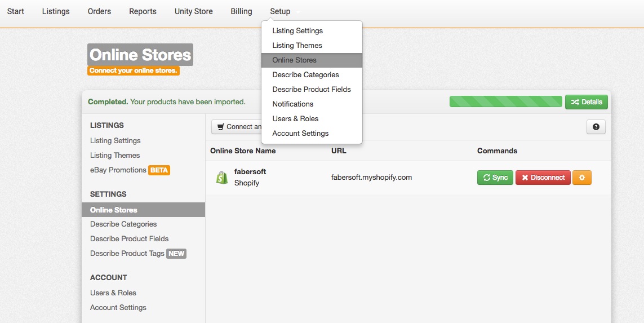The image size is (644, 323).
Task: Disconnect the fabersoft Shopify store
Action: click(x=543, y=178)
